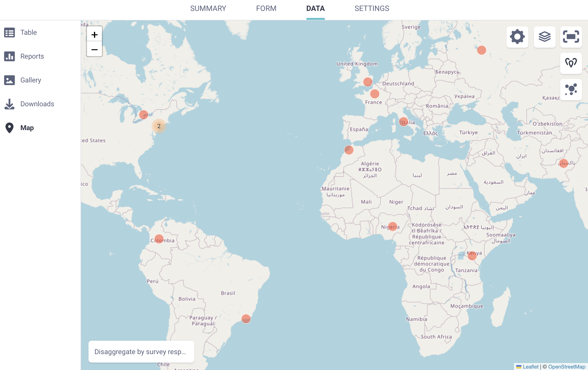
Task: Open the Disaggregate by survey response dropdown
Action: (141, 352)
